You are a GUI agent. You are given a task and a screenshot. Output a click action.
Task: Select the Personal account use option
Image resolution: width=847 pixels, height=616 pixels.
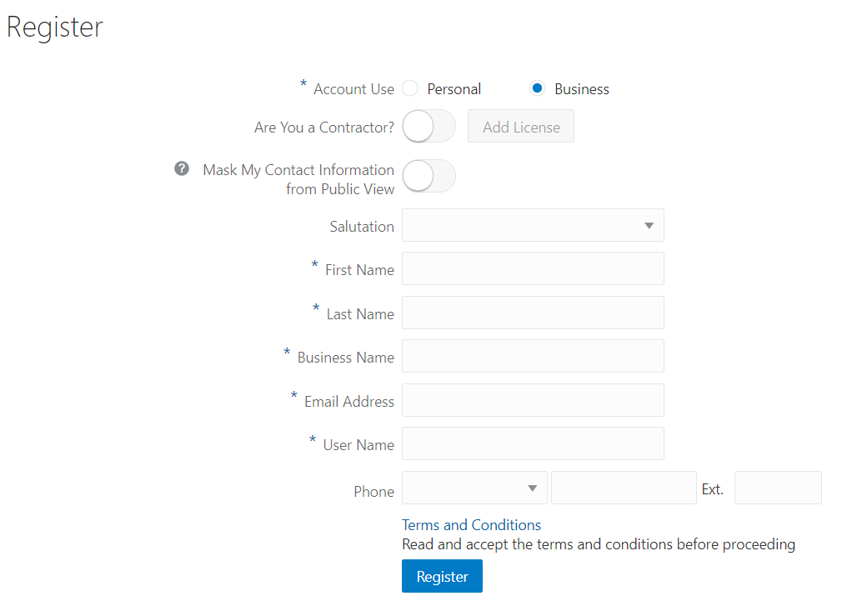pyautogui.click(x=409, y=88)
